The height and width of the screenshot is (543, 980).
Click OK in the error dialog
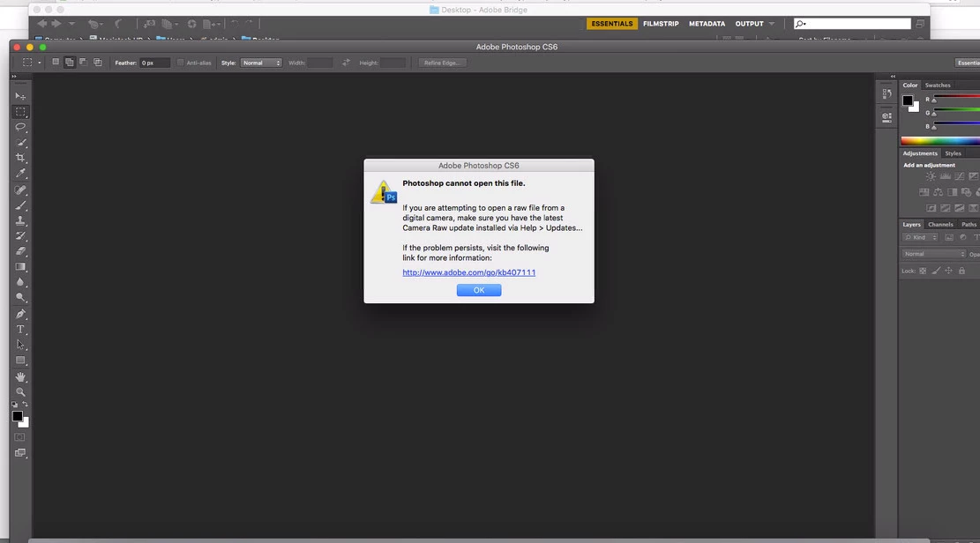pos(479,290)
